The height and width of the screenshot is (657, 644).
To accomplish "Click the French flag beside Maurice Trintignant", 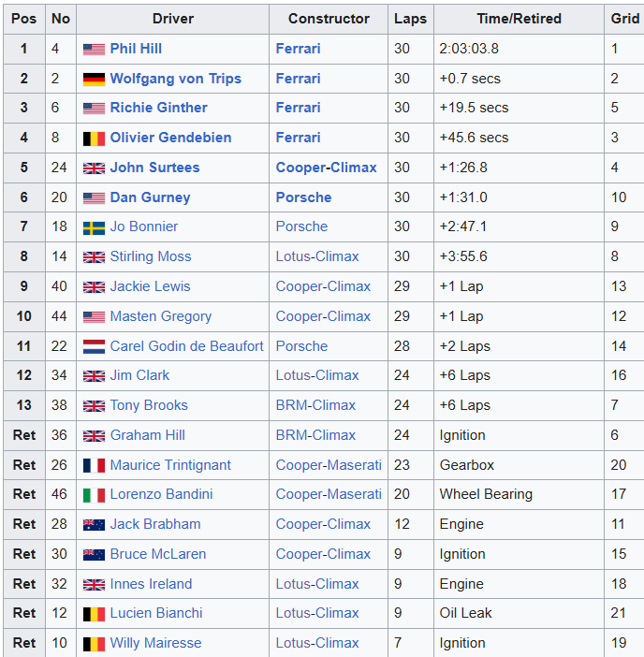I will point(94,465).
